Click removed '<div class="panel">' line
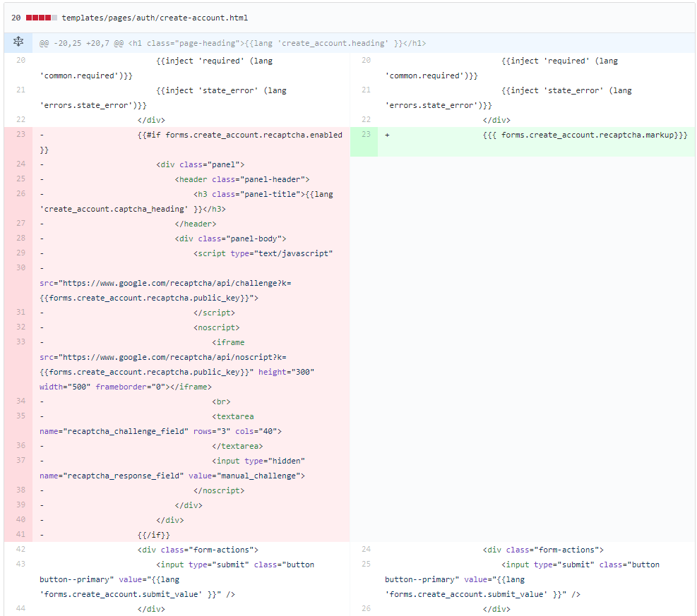 pyautogui.click(x=201, y=165)
